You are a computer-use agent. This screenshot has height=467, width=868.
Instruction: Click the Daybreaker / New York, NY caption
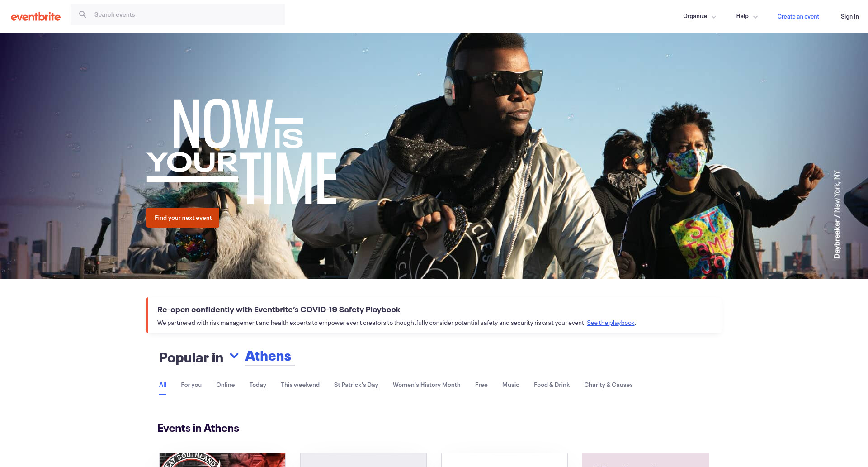tap(837, 214)
